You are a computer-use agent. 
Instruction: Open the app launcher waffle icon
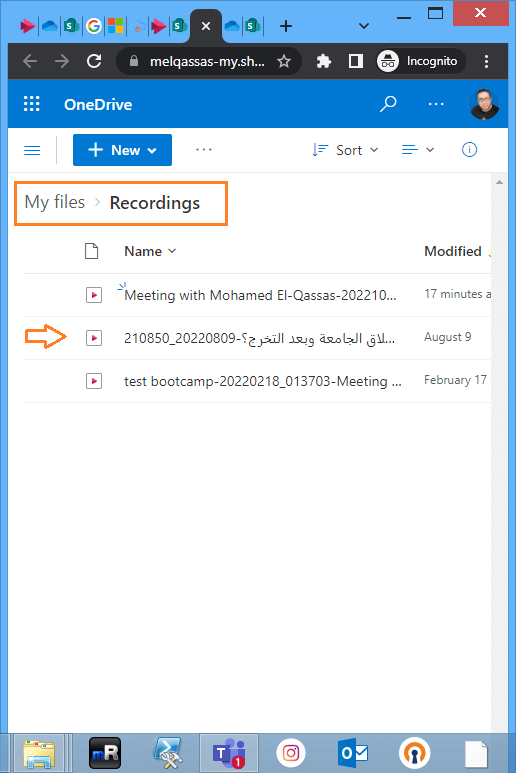click(32, 104)
